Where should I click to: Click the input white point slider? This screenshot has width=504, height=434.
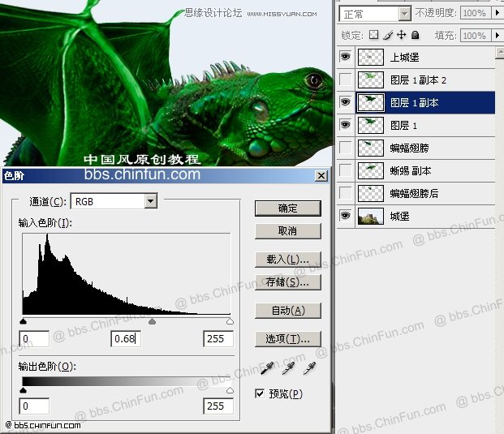tap(230, 321)
